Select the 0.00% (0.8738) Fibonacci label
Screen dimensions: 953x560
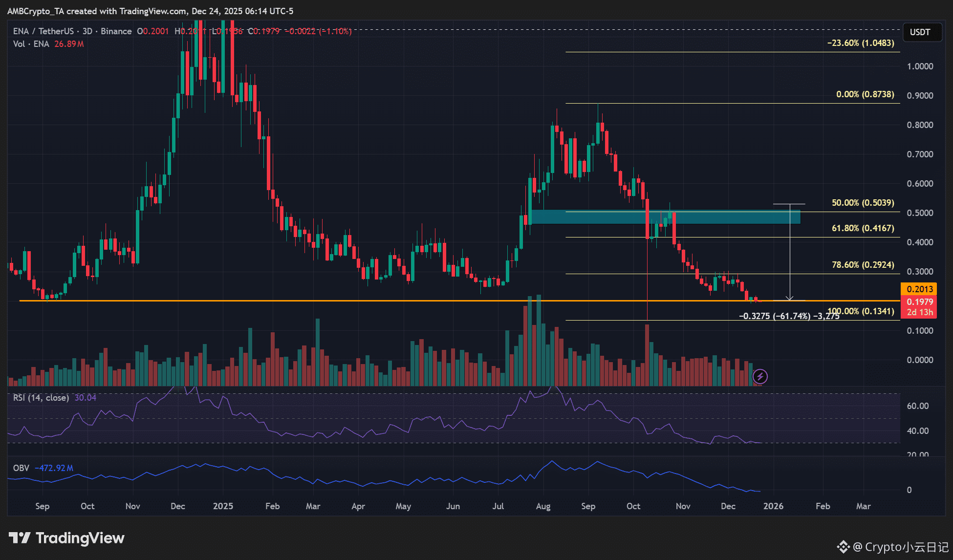[x=865, y=94]
